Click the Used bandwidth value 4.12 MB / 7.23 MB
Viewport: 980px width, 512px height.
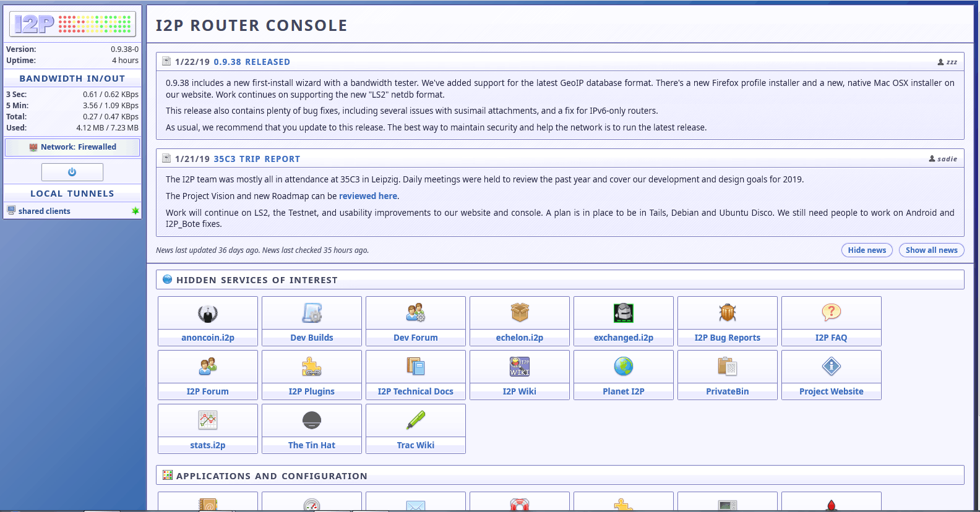point(108,128)
